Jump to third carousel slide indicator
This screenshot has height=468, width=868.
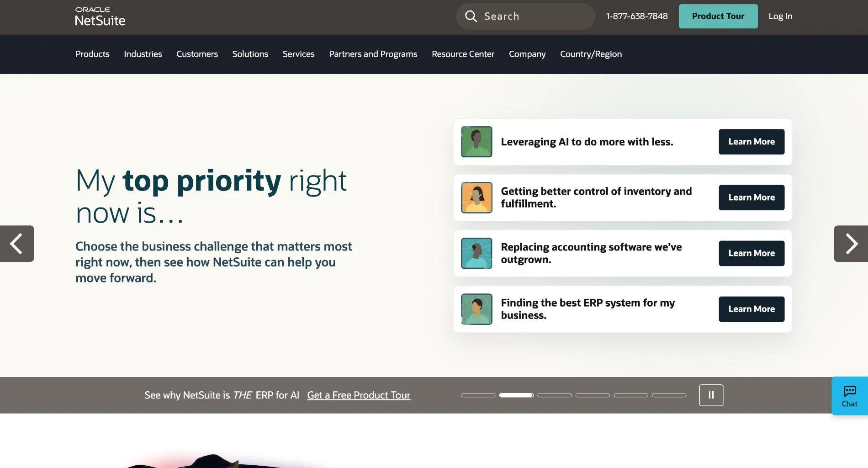point(555,395)
